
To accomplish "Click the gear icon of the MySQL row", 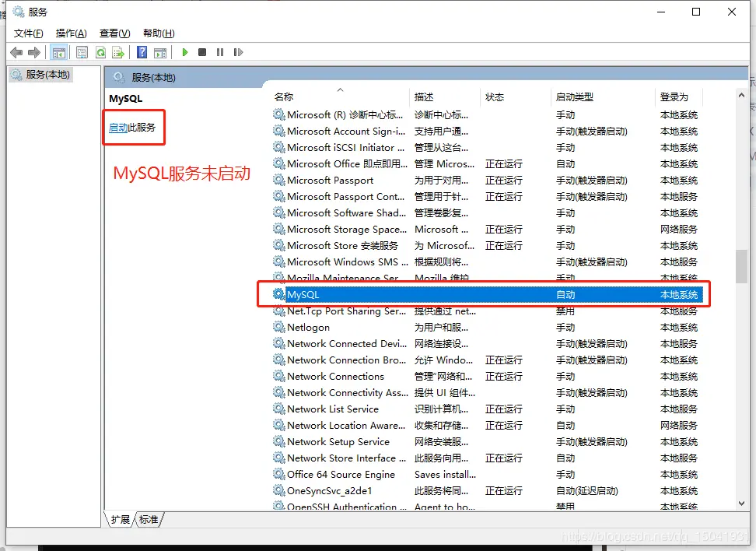I will point(278,294).
